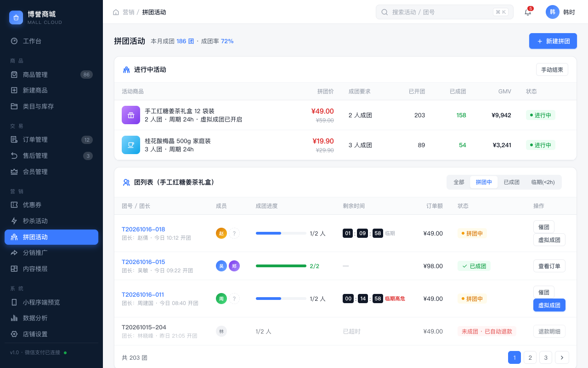
Task: Go to pagination page 1
Action: click(514, 357)
